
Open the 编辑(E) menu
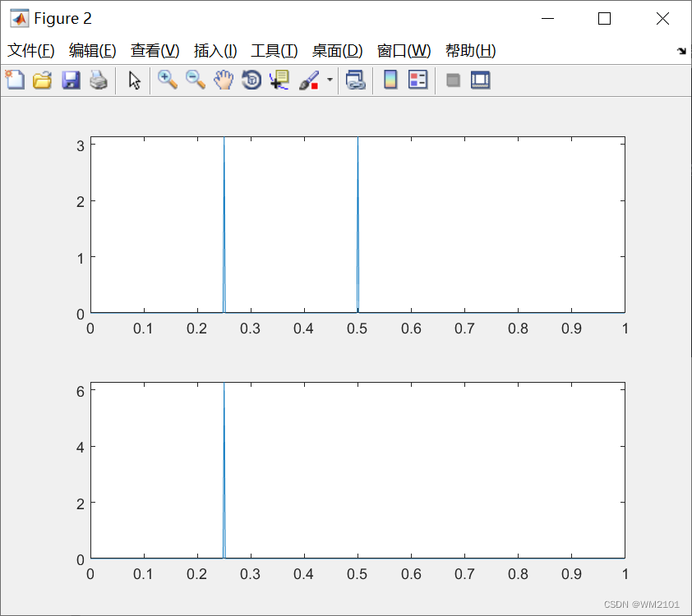point(93,51)
